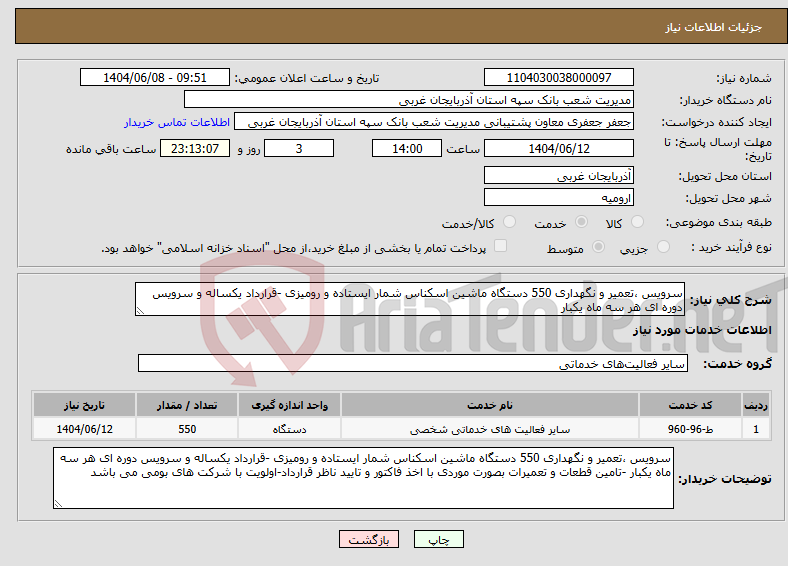This screenshot has width=788, height=566.
Task: Click the اطلاعات خدمات مورد نیاز heading
Action: [702, 330]
